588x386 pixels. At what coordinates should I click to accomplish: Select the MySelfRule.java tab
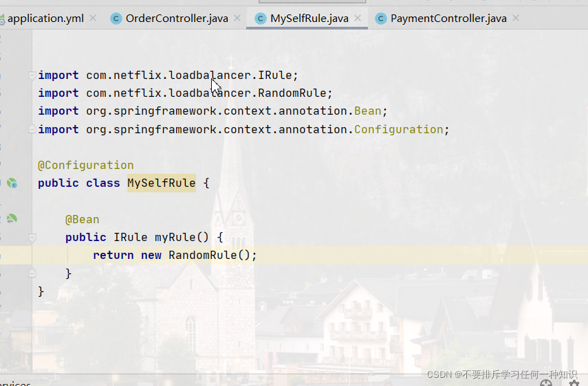point(309,19)
